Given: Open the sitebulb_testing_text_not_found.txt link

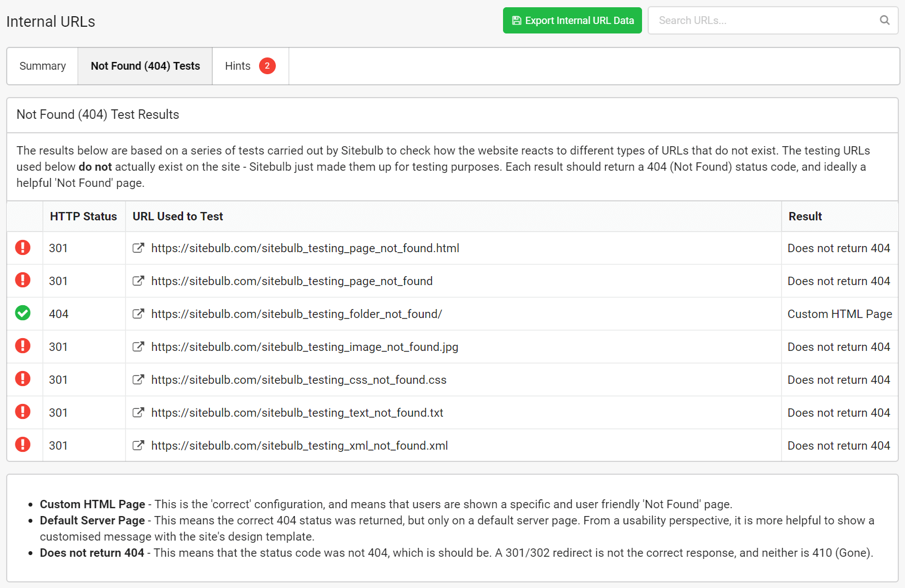Looking at the screenshot, I should [297, 413].
